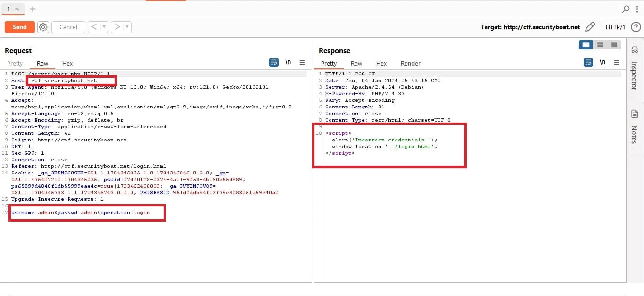
Task: Toggle word wrap in Request panel
Action: pos(273,62)
